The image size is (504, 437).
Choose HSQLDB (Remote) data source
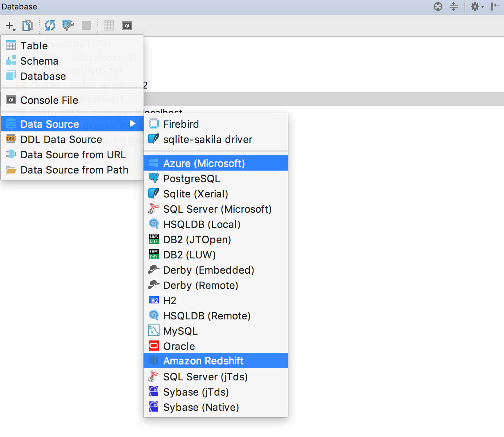(216, 316)
